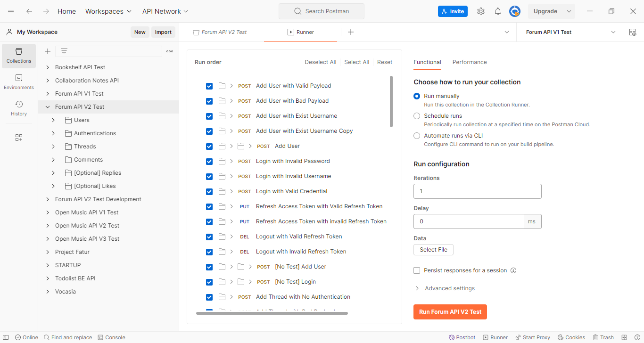Create new collection with plus icon

[x=48, y=51]
